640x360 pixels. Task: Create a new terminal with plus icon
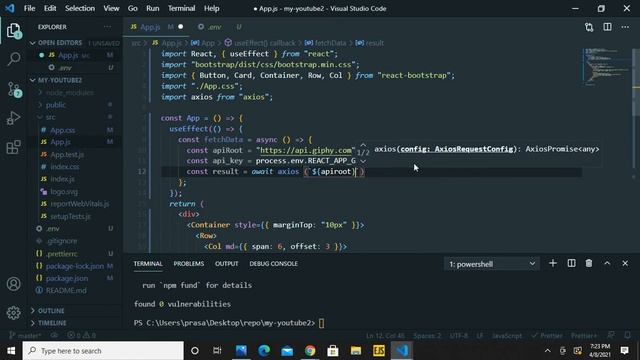(553, 263)
